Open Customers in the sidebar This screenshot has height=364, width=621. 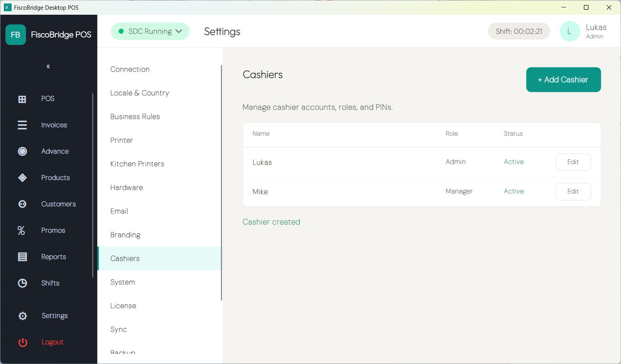(59, 204)
